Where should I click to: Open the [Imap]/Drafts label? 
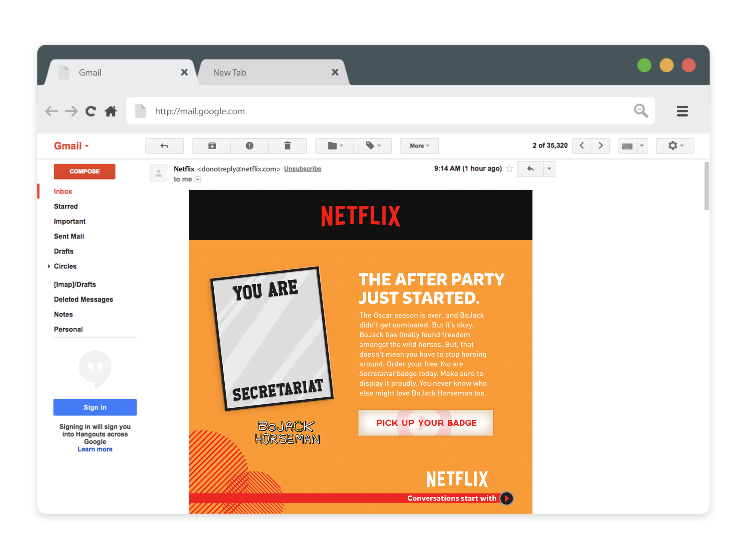(x=75, y=285)
